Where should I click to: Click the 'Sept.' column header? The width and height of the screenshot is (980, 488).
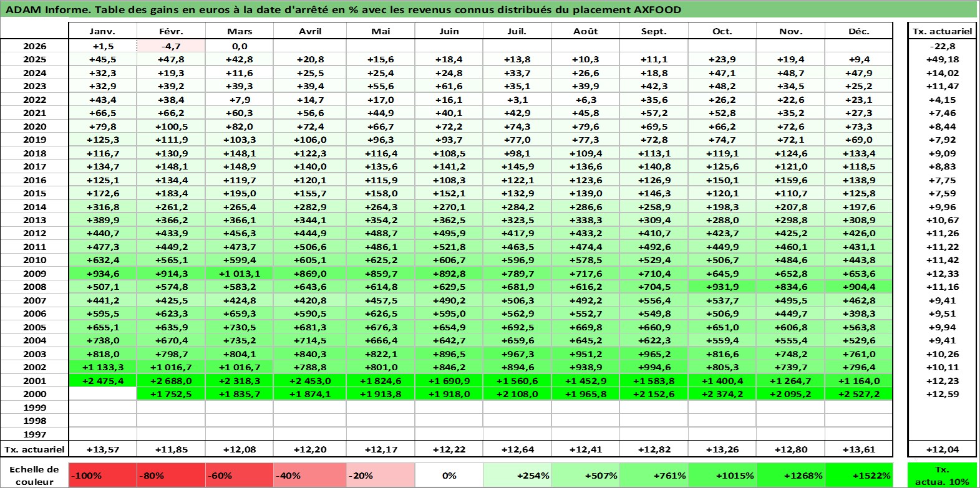pyautogui.click(x=654, y=31)
